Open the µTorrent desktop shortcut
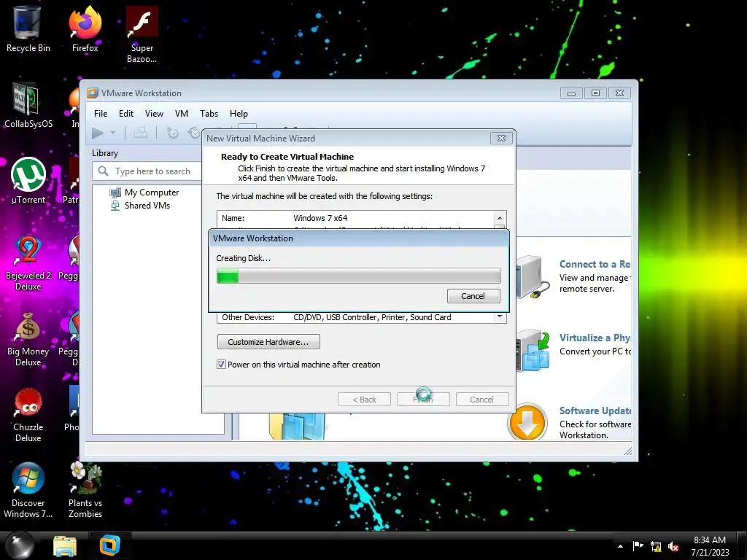747x560 pixels. tap(28, 182)
